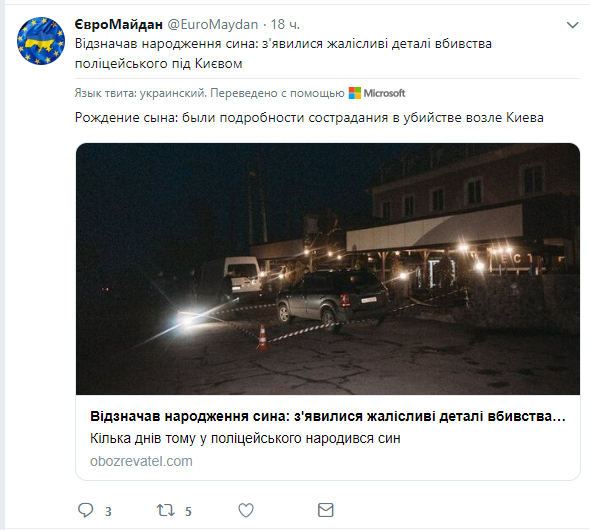Image resolution: width=590 pixels, height=530 pixels.
Task: Send tweet via the envelope message icon
Action: [x=325, y=510]
